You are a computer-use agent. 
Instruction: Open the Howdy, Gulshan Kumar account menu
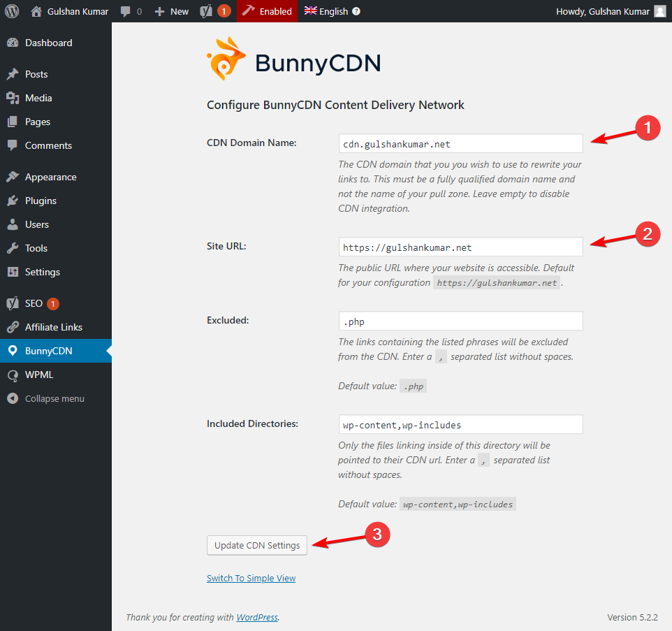(x=611, y=12)
